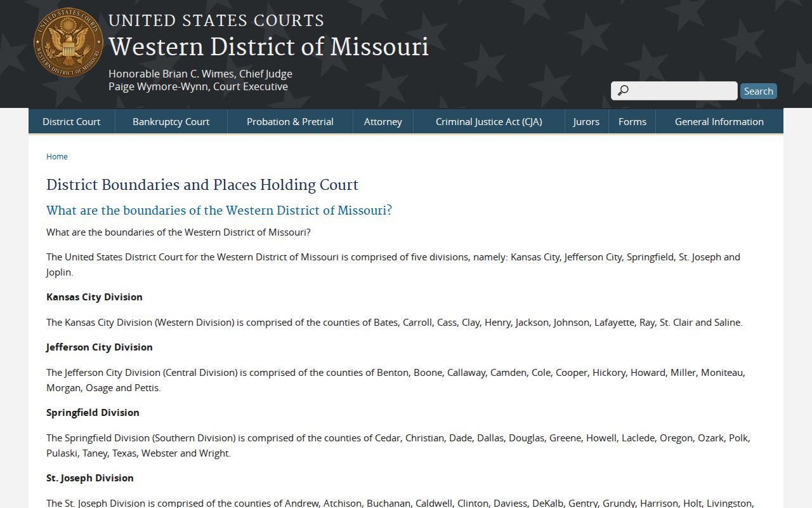Open the Probation & Pretrial menu

tap(290, 121)
